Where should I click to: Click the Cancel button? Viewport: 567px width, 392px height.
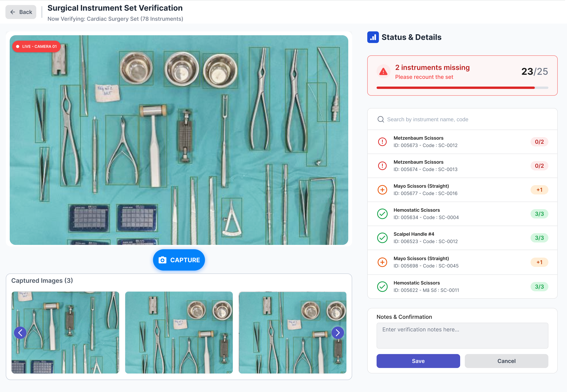506,361
